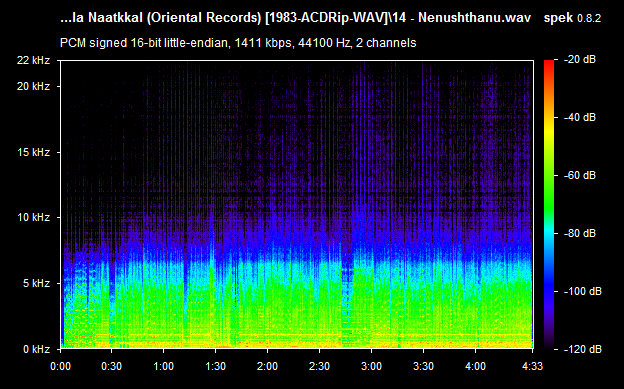Click the 1:30 time marker
Viewport: 624px width, 389px height.
(x=215, y=366)
